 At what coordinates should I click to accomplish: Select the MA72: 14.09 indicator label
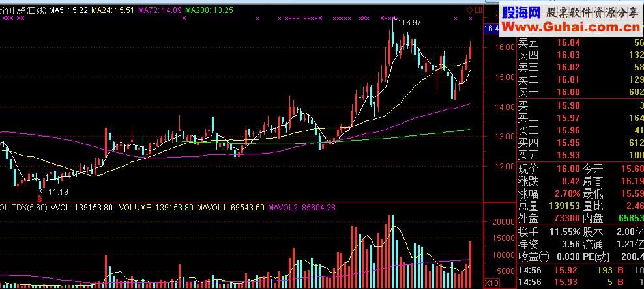160,10
